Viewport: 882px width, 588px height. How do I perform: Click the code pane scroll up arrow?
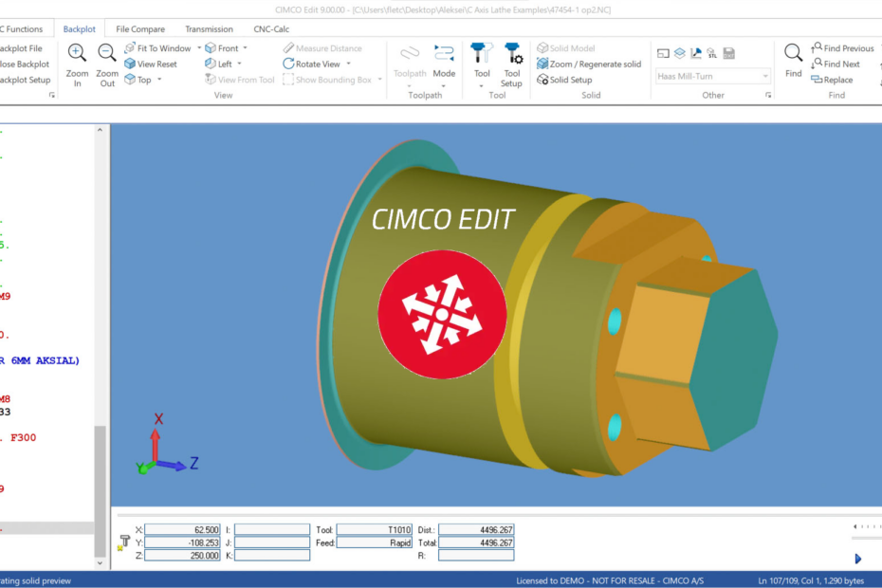pyautogui.click(x=100, y=130)
